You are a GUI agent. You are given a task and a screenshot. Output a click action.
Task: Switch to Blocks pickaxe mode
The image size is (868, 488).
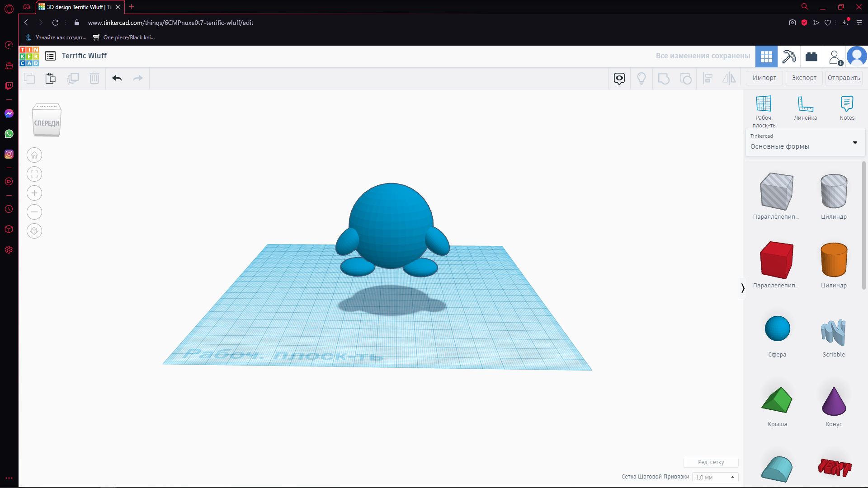point(789,56)
